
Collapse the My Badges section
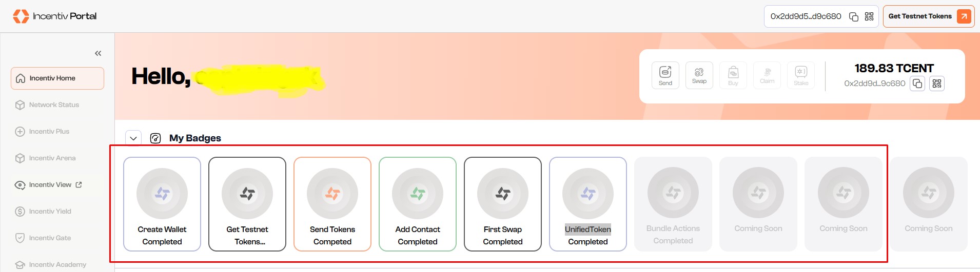point(133,138)
